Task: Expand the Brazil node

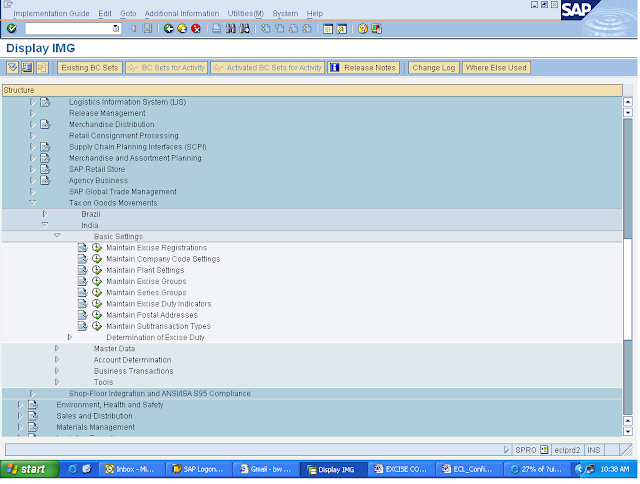Action: pyautogui.click(x=45, y=214)
